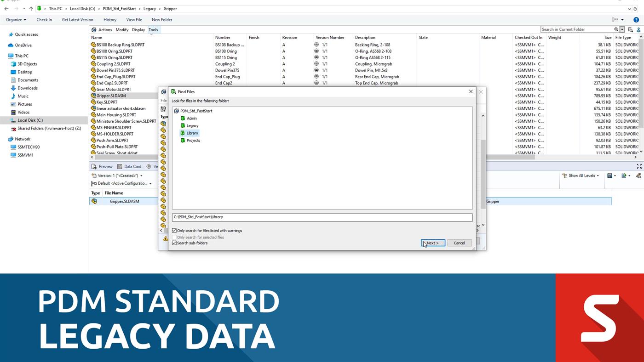Select the Coupling 2.SLDPRT file
Viewport: 644px width, 362px height.
tap(113, 64)
